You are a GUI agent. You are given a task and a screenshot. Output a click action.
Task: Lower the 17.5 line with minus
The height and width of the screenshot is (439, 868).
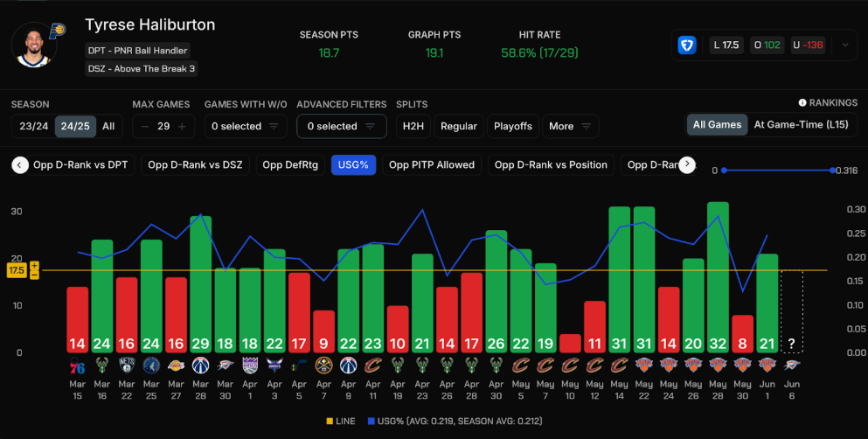[34, 275]
